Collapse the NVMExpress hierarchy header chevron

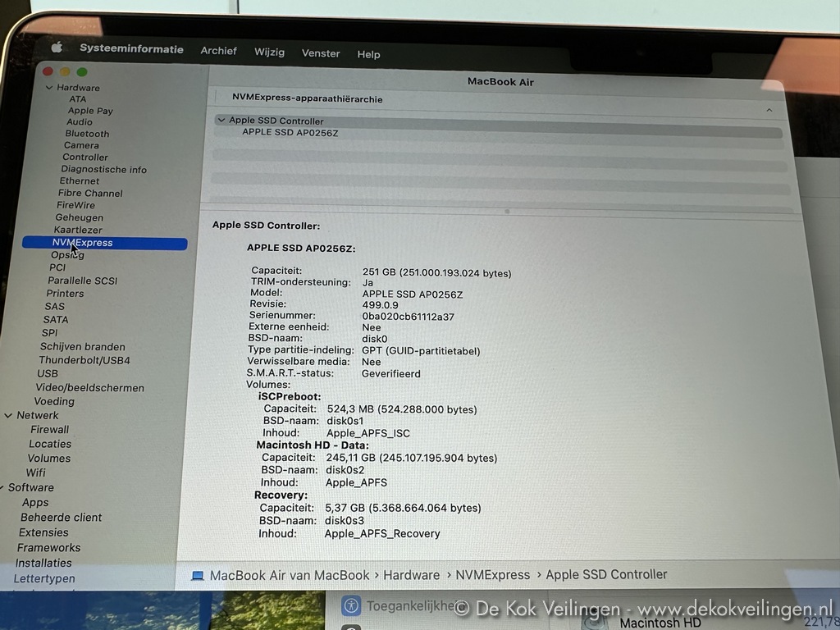coord(769,110)
